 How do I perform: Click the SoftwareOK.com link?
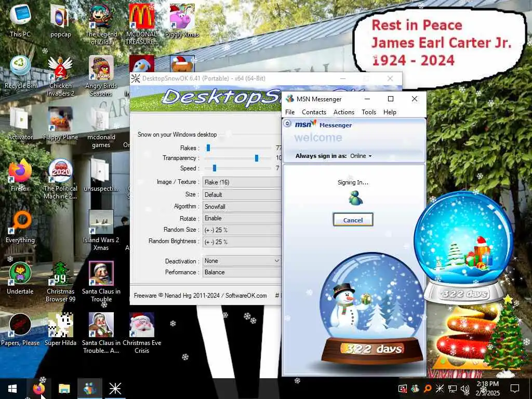246,296
